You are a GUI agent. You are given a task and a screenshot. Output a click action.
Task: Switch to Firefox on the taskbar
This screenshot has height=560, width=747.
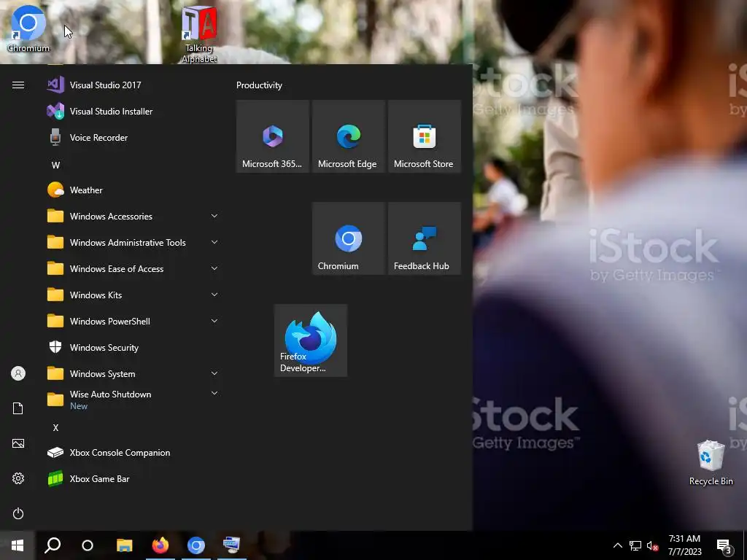point(160,545)
